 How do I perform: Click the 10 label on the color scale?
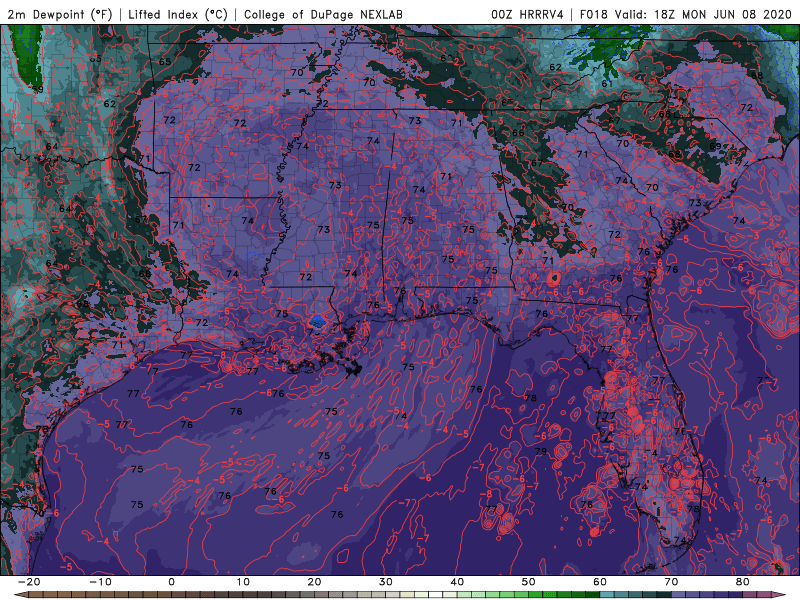point(243,582)
